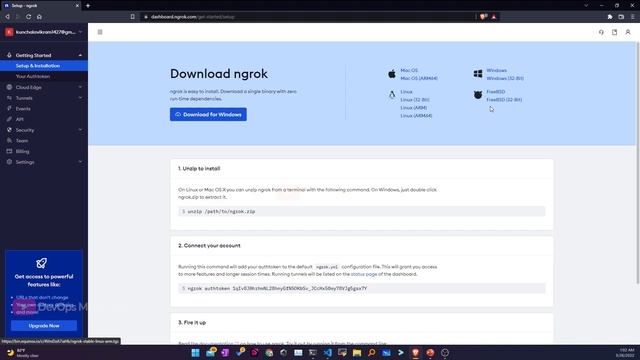640x360 pixels.
Task: Expand the Settings menu
Action: click(x=80, y=162)
